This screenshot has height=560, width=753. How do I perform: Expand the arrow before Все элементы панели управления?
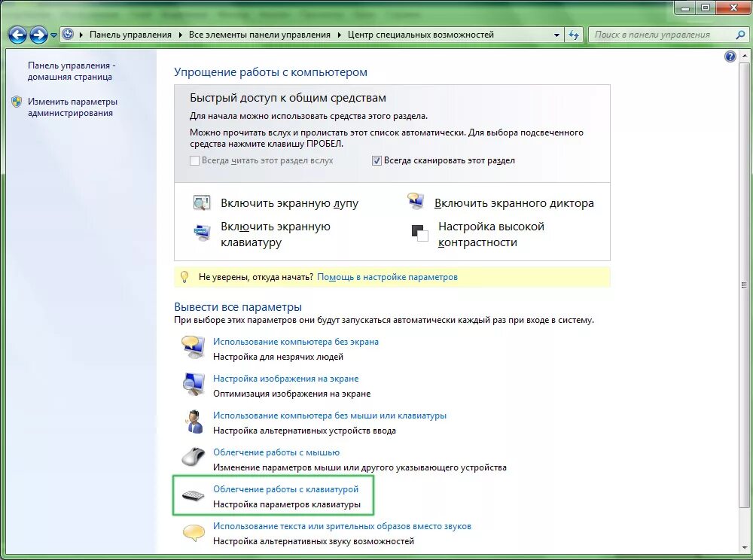(181, 35)
